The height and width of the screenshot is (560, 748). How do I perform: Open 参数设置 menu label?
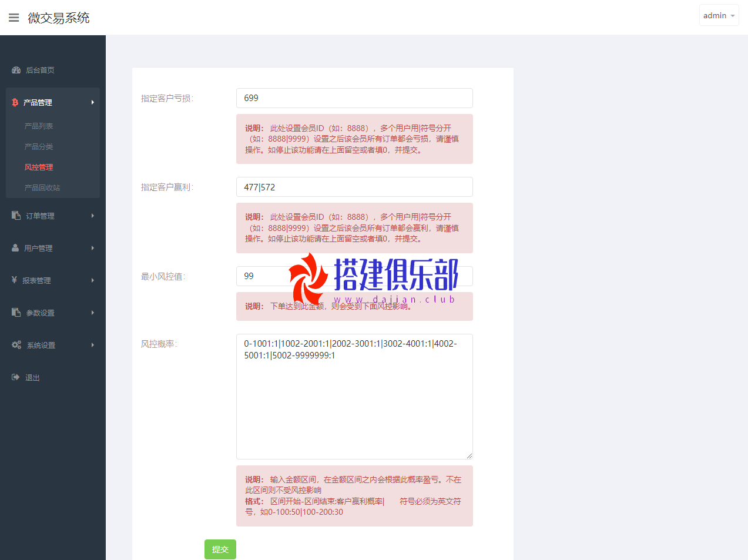point(40,313)
